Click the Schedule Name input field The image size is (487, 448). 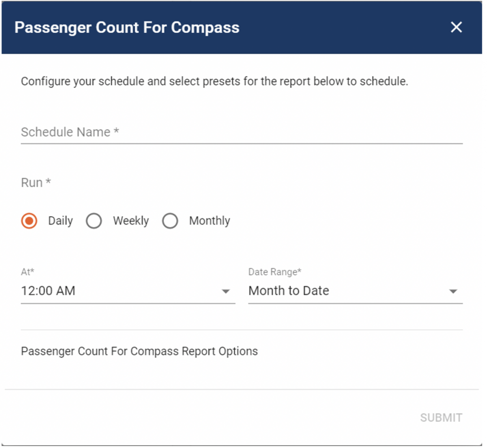190,133
